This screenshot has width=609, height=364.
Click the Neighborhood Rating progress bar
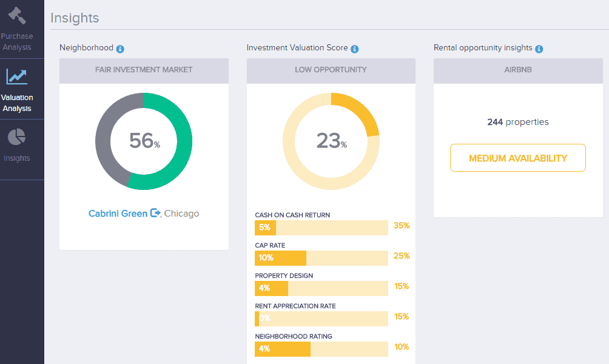tap(321, 349)
